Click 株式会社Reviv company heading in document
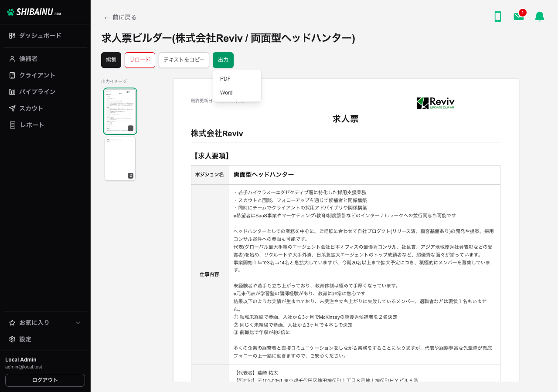Image resolution: width=558 pixels, height=392 pixels. coord(217,134)
